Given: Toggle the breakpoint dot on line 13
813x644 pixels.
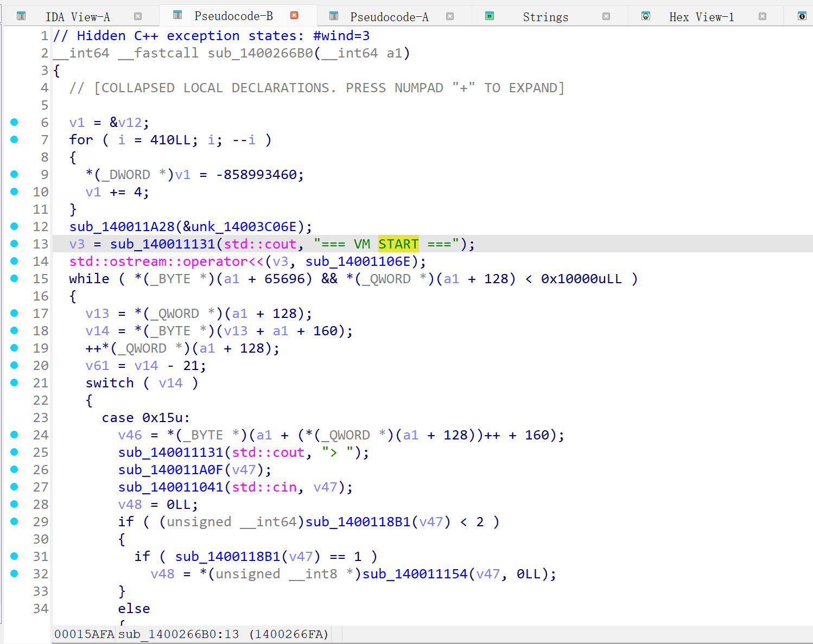Looking at the screenshot, I should [14, 244].
